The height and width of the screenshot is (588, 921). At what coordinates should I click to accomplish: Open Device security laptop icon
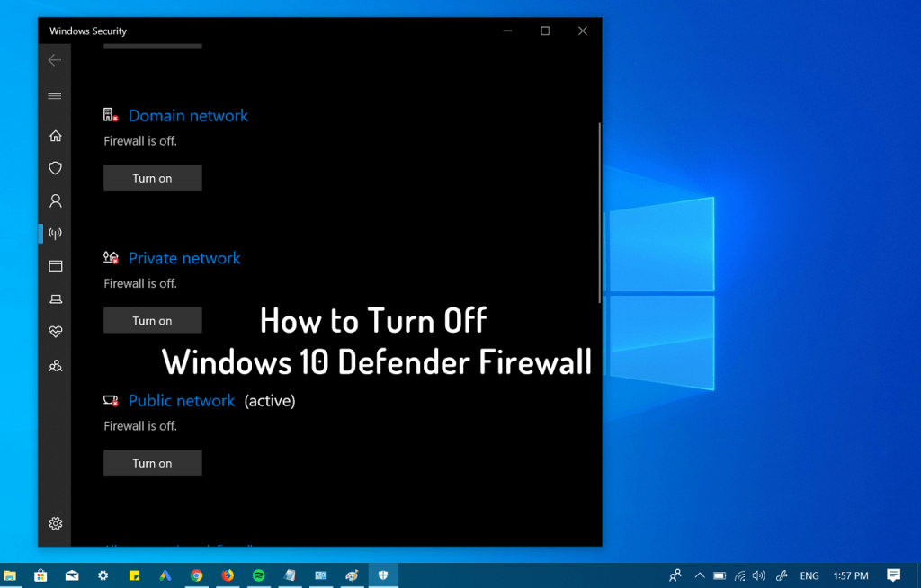pos(55,299)
